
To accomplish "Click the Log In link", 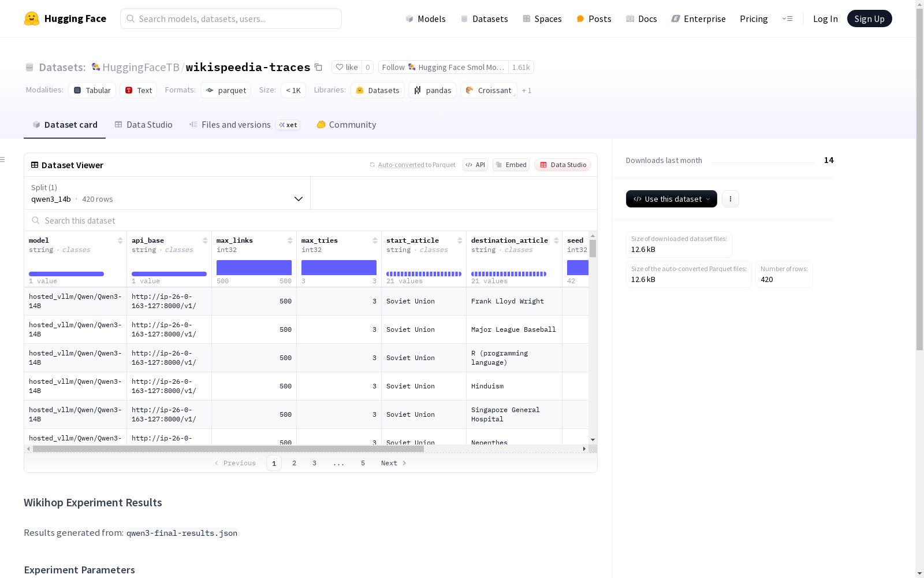I will (825, 18).
